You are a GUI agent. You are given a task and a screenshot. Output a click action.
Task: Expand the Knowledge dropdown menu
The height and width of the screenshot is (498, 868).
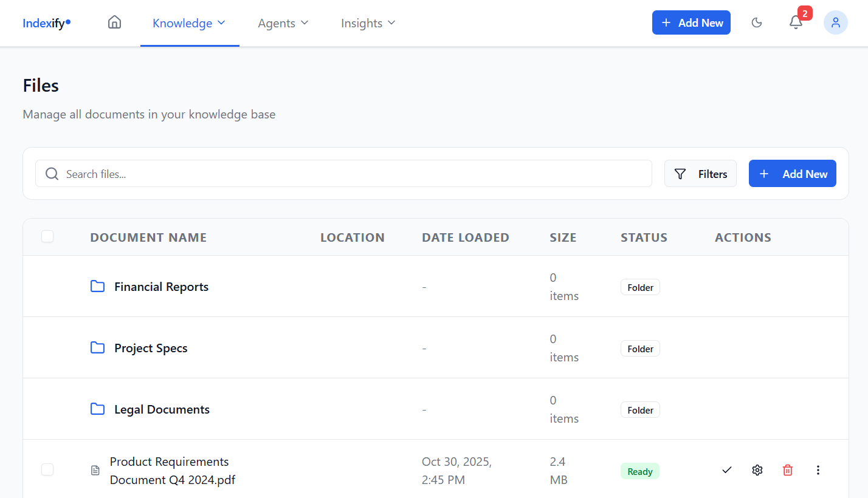pyautogui.click(x=189, y=22)
